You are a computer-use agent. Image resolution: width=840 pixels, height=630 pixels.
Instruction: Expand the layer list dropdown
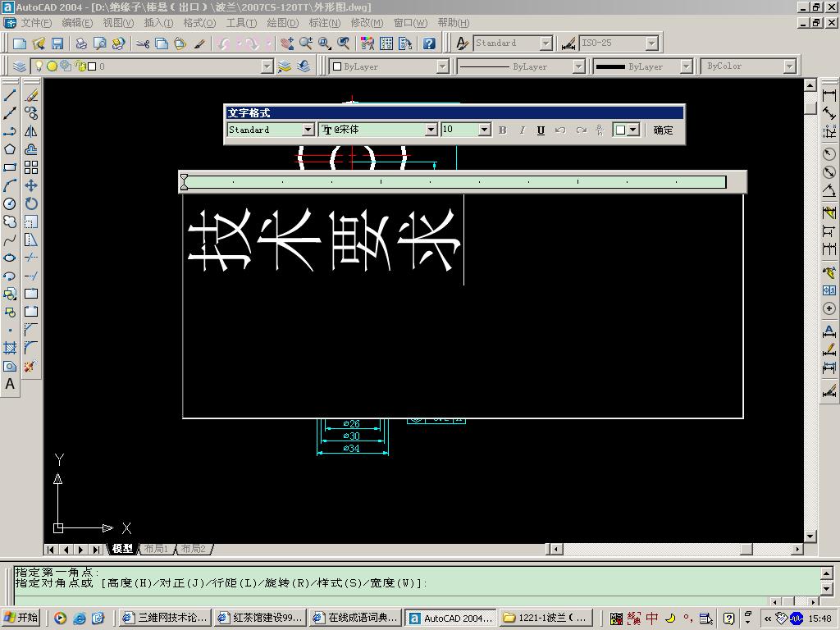coord(267,66)
